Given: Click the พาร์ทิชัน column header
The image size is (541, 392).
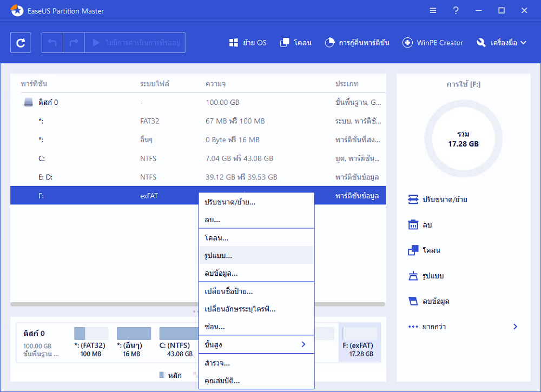Looking at the screenshot, I should pos(34,84).
